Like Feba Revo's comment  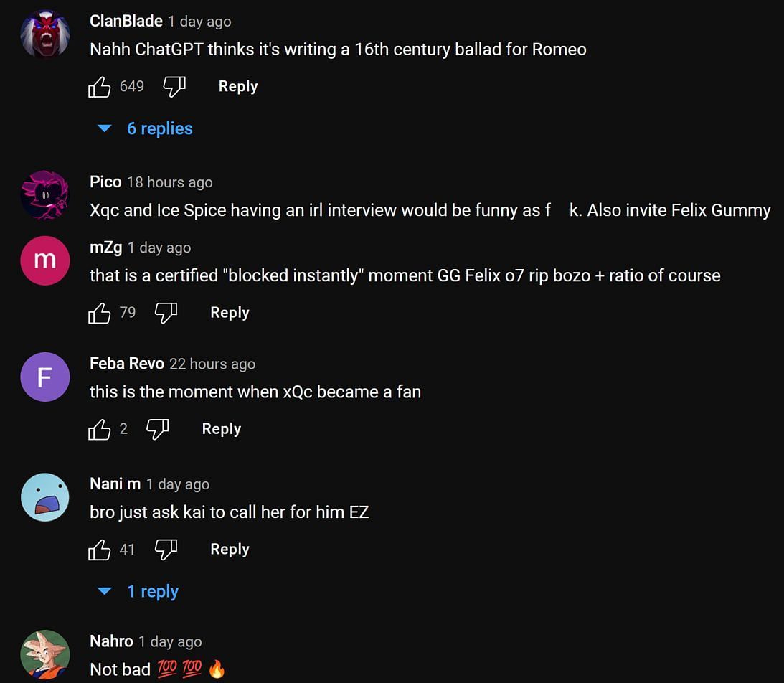[x=99, y=429]
